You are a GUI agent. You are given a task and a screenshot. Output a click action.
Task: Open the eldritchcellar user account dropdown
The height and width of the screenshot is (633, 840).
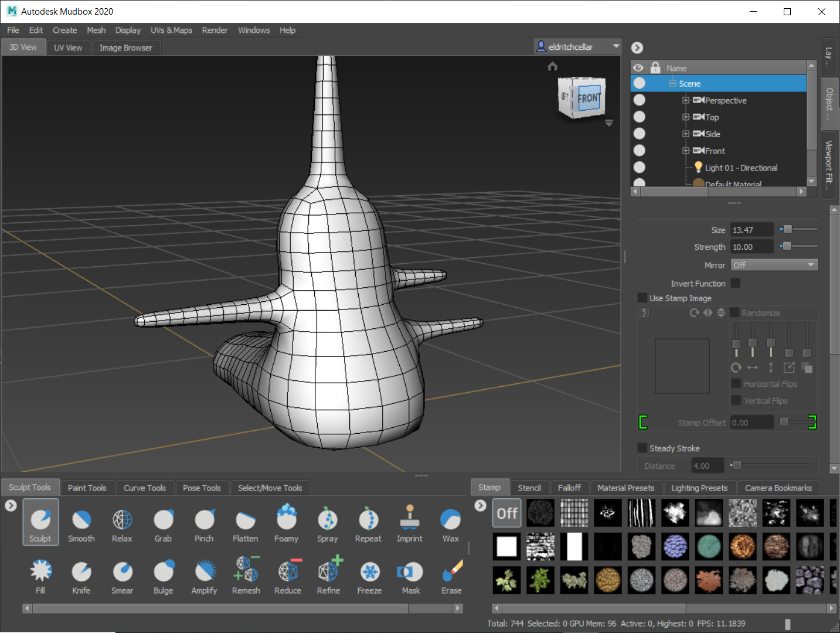577,47
